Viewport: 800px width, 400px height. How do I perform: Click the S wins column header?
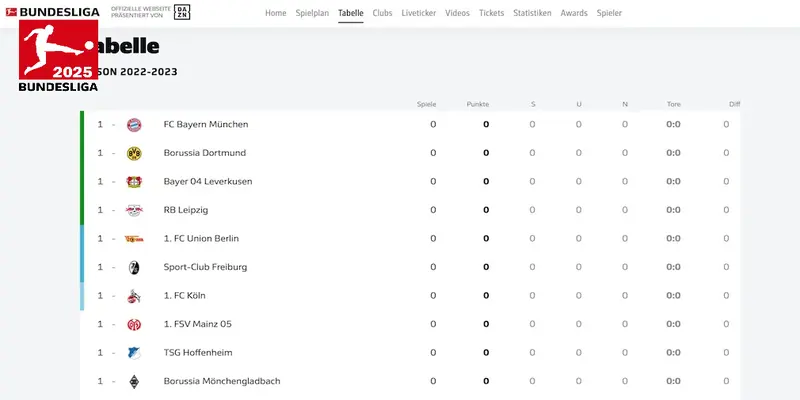533,105
